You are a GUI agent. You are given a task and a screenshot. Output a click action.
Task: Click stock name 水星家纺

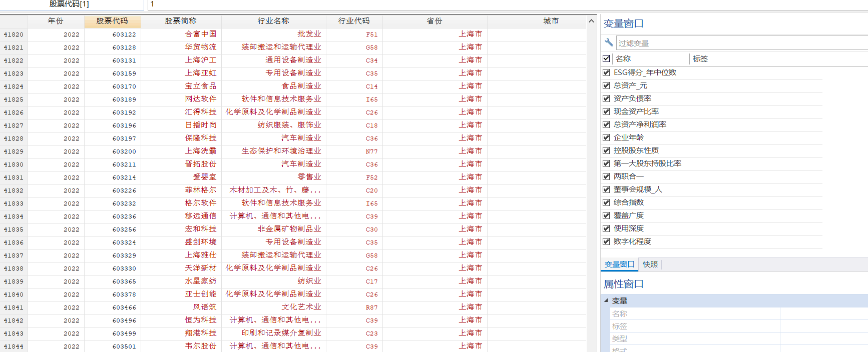201,281
